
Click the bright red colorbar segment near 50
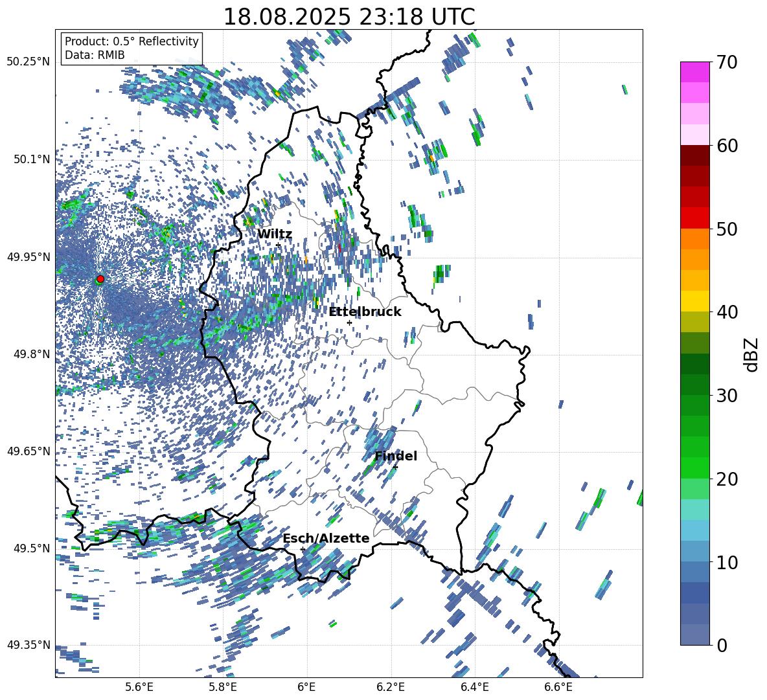[694, 218]
